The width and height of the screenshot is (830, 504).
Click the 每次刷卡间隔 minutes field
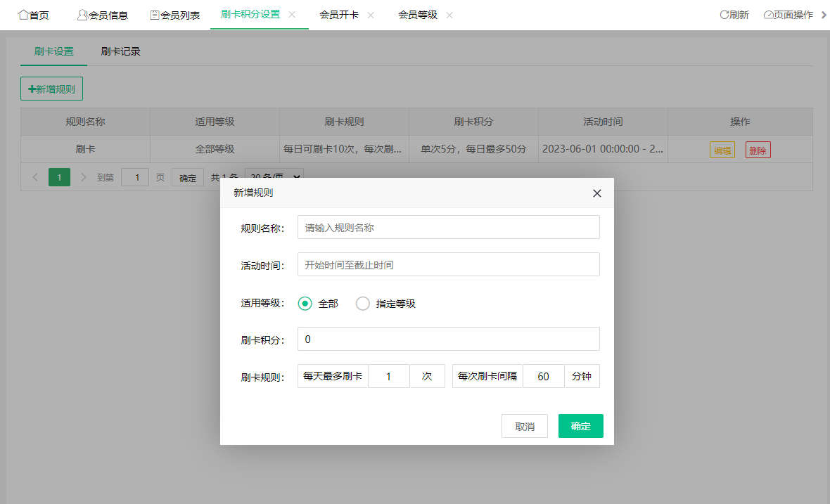[x=543, y=376]
